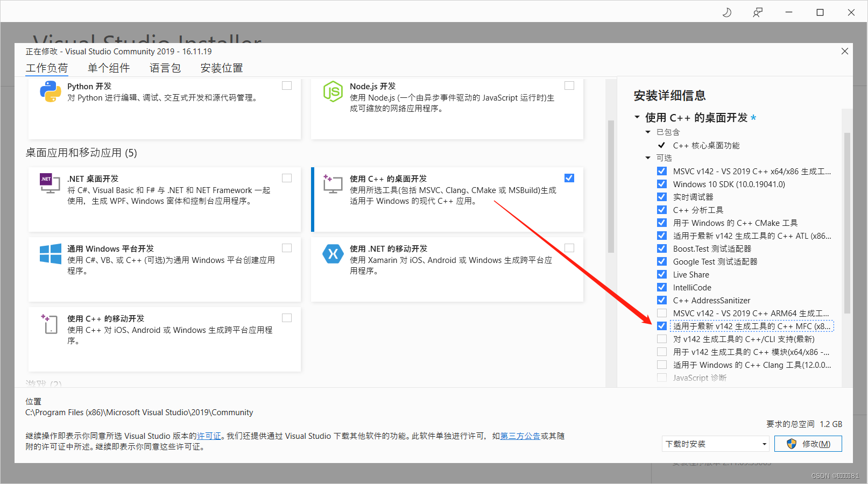Collapse the Included components group
868x484 pixels.
(648, 132)
